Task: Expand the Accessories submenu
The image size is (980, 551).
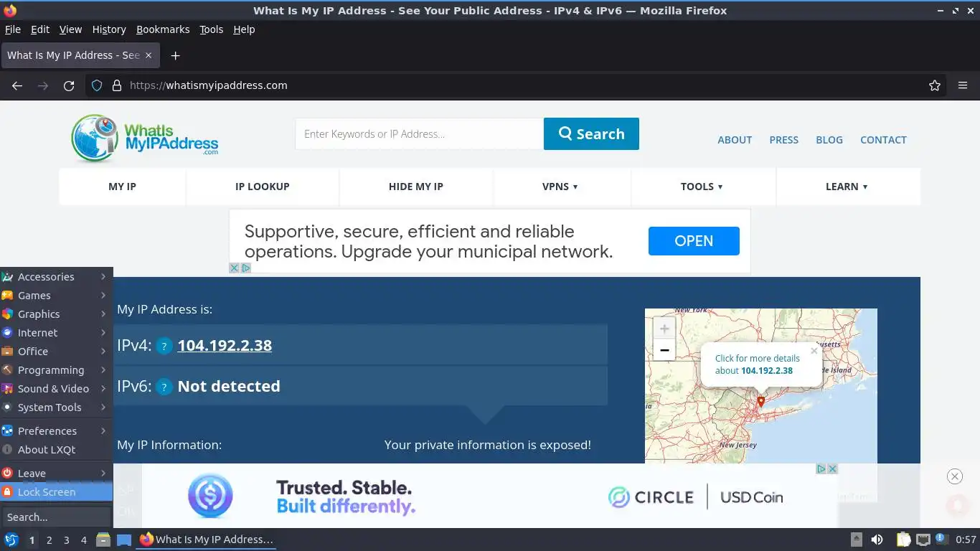Action: pyautogui.click(x=56, y=277)
